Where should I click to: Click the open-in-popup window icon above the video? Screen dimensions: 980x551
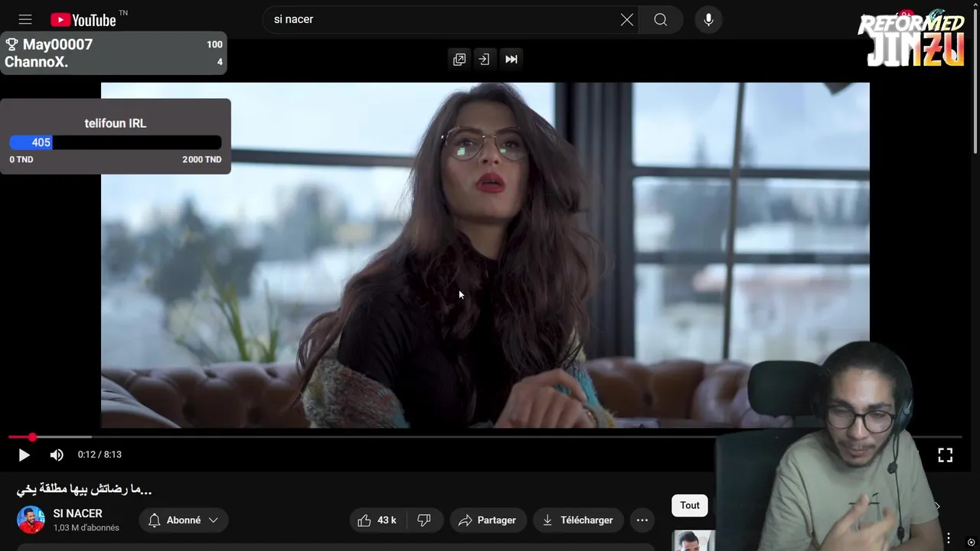point(459,59)
